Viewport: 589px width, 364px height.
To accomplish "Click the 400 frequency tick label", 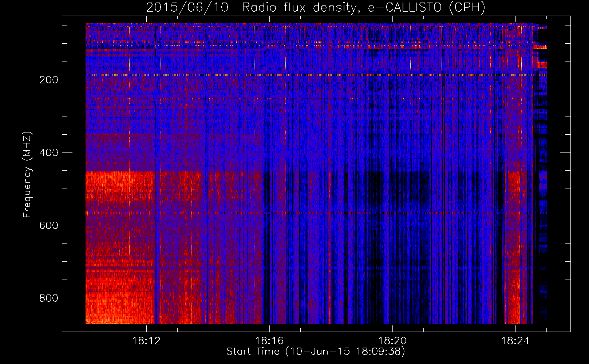I will [48, 153].
